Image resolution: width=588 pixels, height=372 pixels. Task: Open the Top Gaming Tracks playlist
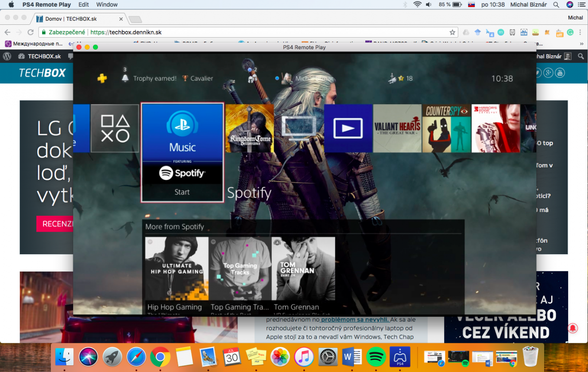(x=240, y=275)
